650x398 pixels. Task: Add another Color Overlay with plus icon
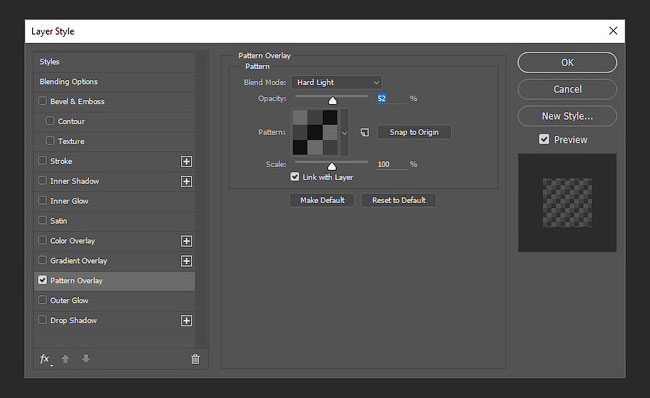(187, 241)
